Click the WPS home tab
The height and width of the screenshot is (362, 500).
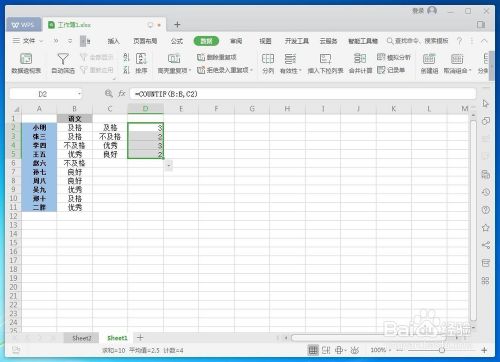(23, 25)
